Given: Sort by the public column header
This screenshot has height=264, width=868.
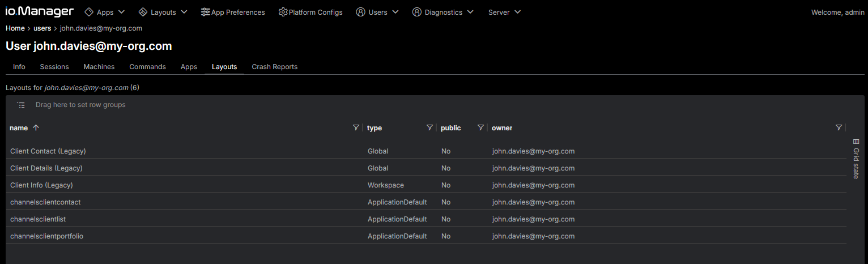Looking at the screenshot, I should pos(451,128).
